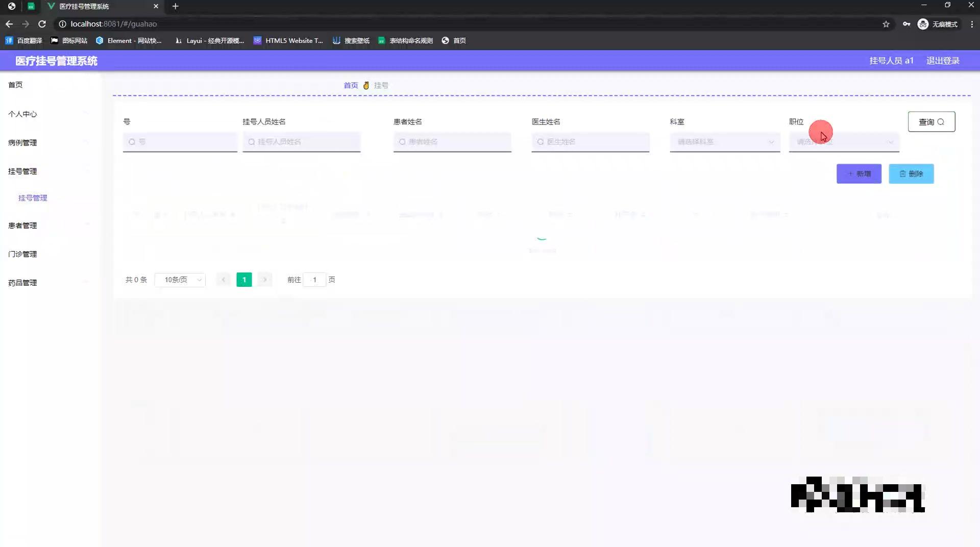Click 退出登录 to log out

943,61
